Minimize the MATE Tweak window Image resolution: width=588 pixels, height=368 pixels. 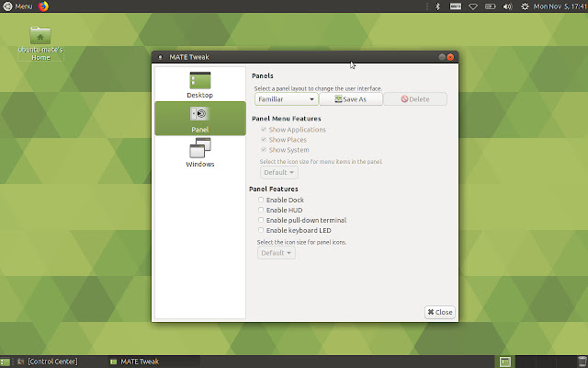pyautogui.click(x=442, y=57)
